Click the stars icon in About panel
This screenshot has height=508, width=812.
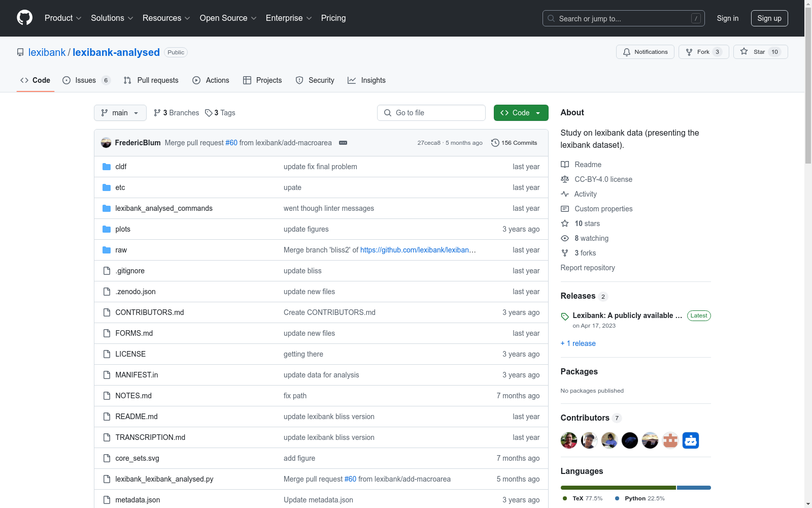[x=565, y=224]
